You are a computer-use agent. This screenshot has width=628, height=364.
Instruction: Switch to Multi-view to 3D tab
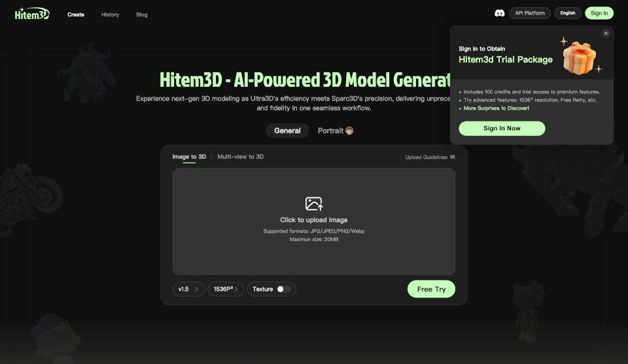[x=240, y=157]
